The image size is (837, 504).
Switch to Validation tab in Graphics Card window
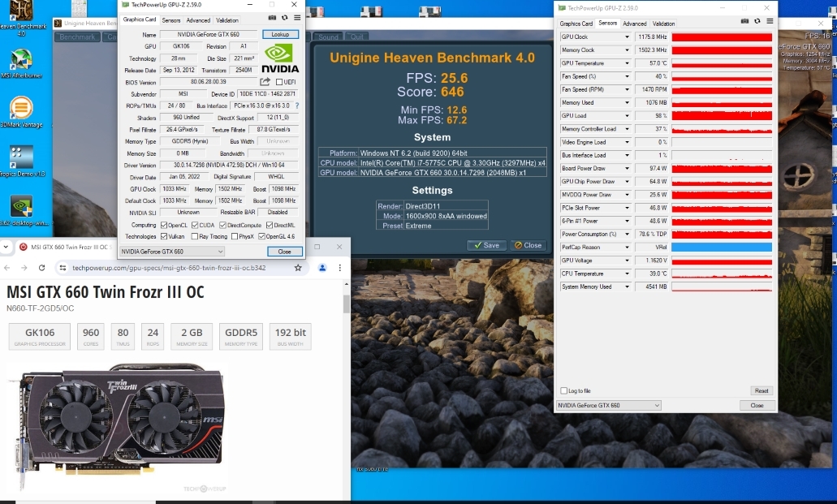pyautogui.click(x=227, y=20)
